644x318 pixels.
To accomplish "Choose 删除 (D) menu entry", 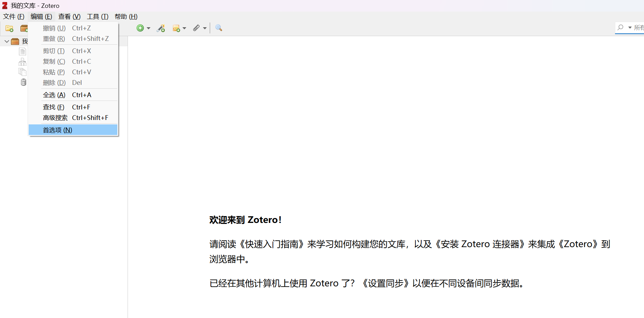I will [73, 82].
